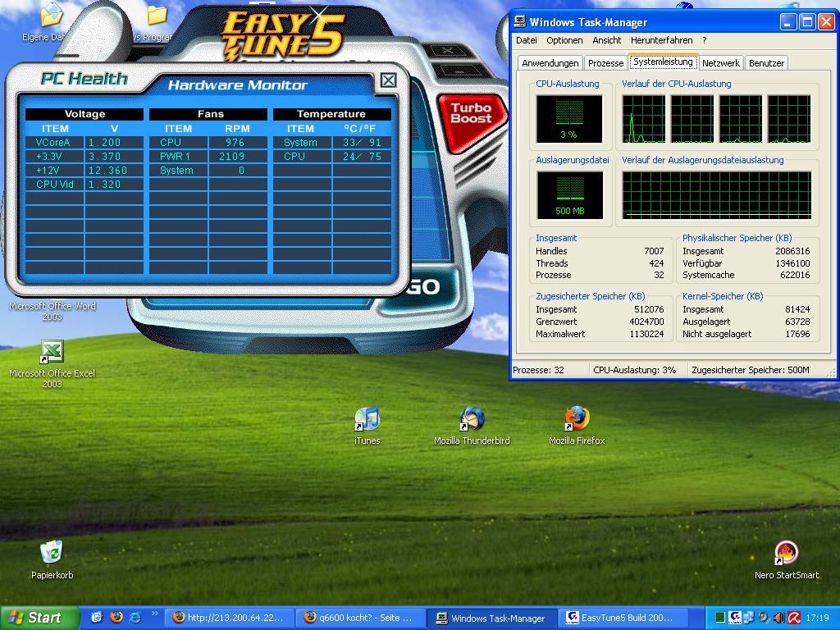Viewport: 840px width, 630px height.
Task: Click the Microsoft Office Excel 2003 icon
Action: [x=52, y=352]
